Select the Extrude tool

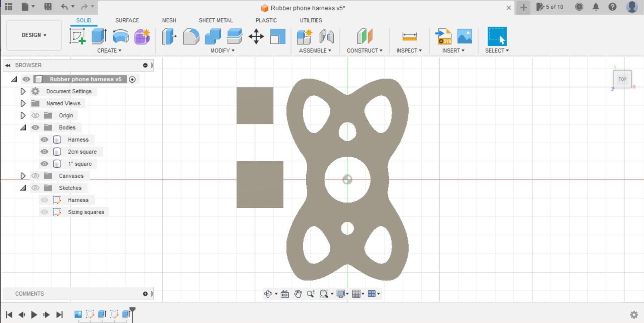(x=99, y=36)
